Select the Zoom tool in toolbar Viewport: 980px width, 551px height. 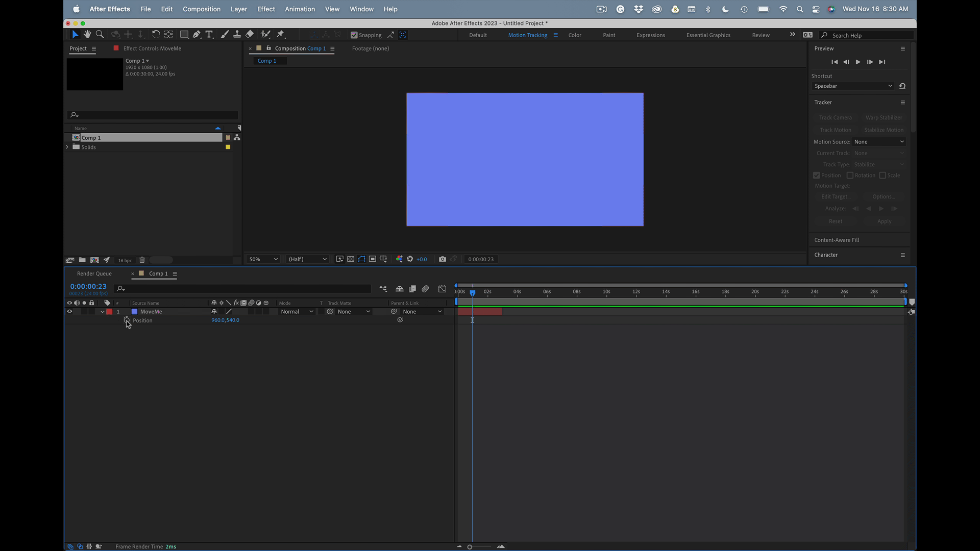[x=100, y=34]
